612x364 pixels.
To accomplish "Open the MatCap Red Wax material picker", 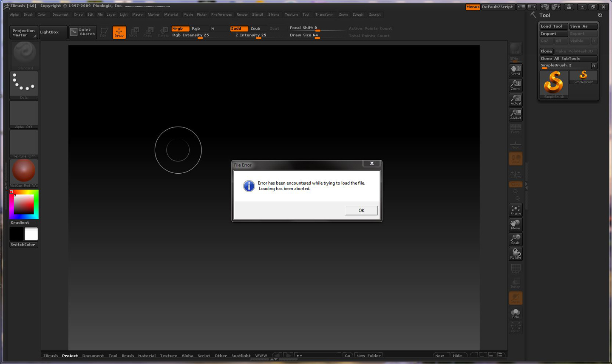I will [x=24, y=172].
